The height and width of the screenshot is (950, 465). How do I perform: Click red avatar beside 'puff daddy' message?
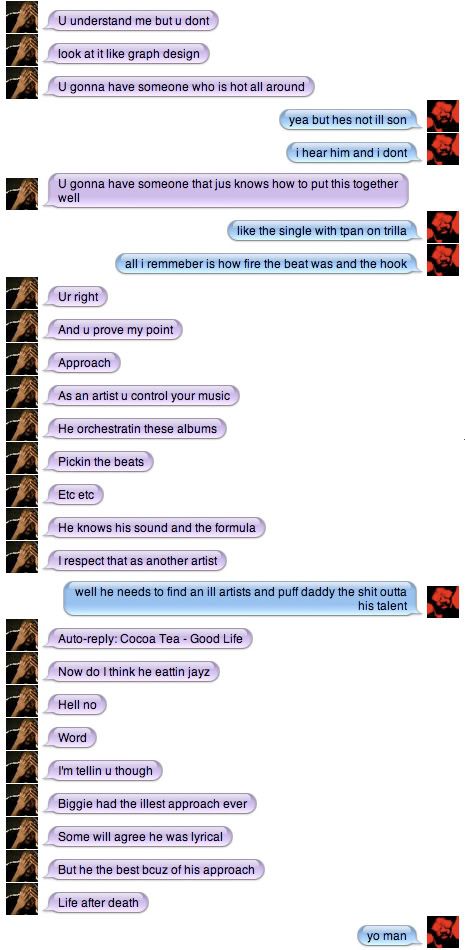[x=443, y=602]
